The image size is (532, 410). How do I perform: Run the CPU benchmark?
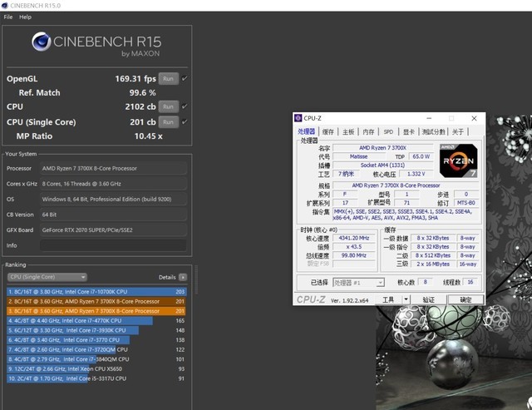pos(168,106)
